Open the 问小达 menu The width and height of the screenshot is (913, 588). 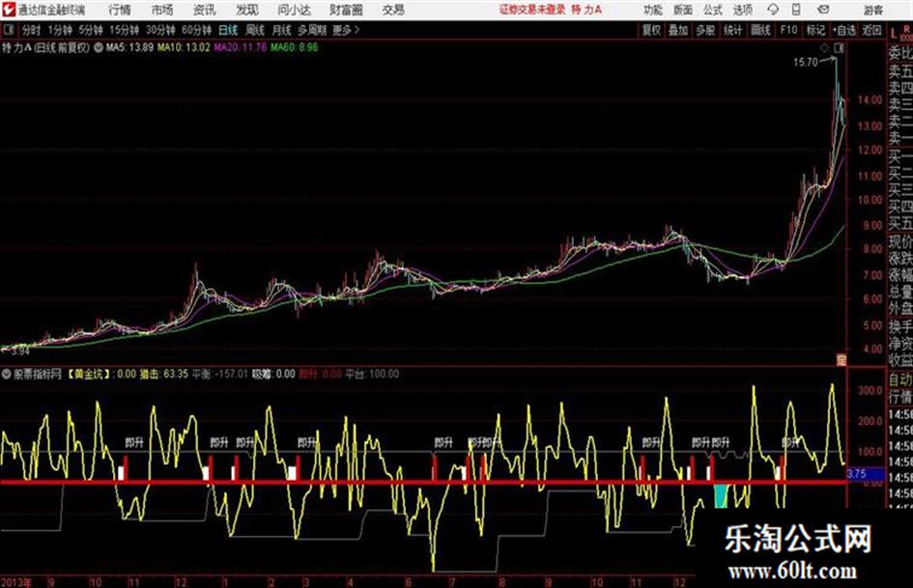[x=294, y=10]
